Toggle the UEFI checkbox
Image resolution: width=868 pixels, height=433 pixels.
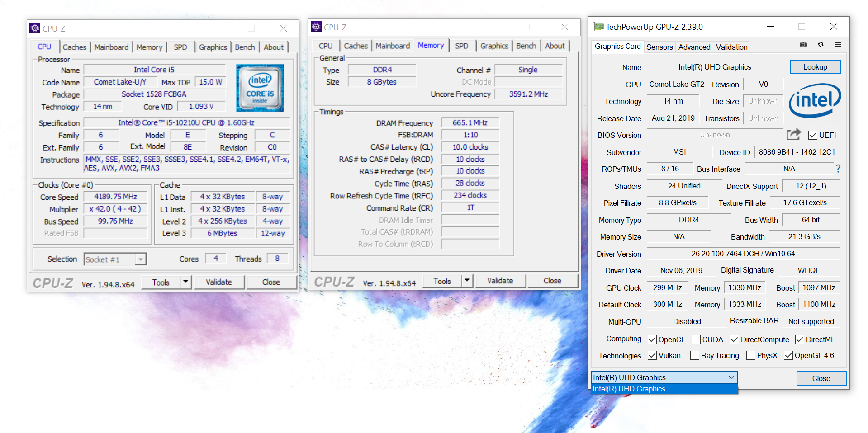tap(813, 135)
